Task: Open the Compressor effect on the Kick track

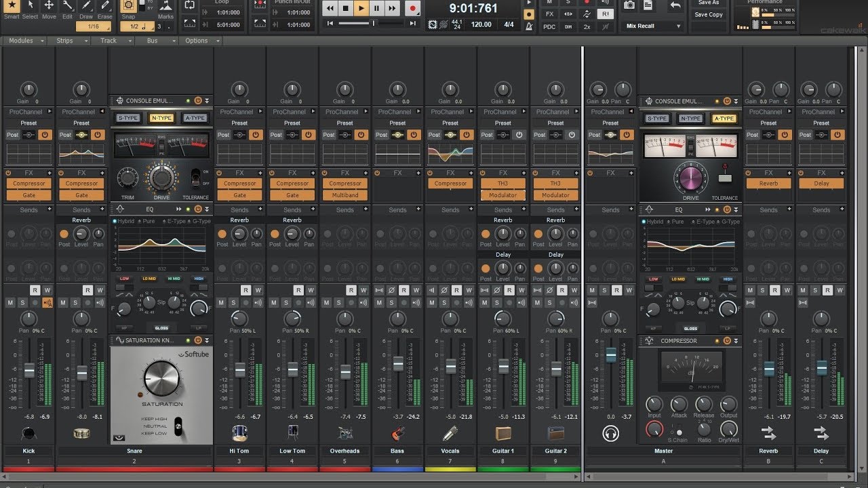Action: 29,183
